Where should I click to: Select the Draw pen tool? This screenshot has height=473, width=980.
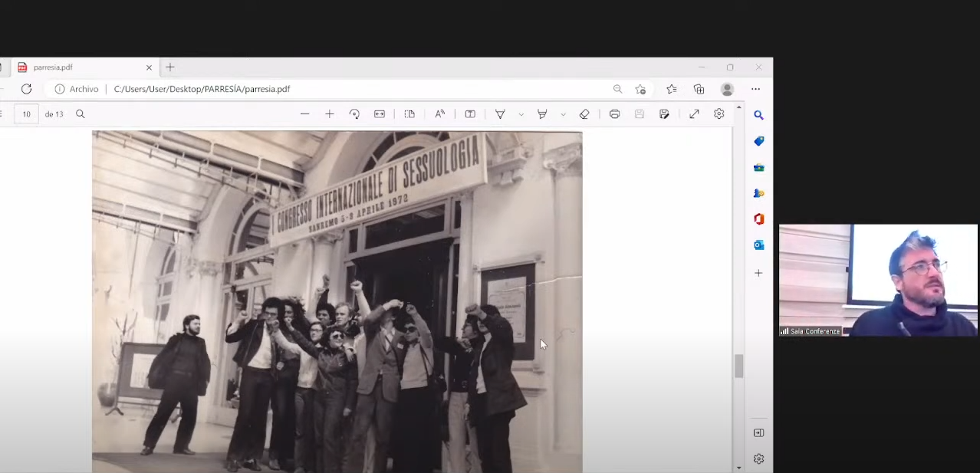[x=500, y=114]
